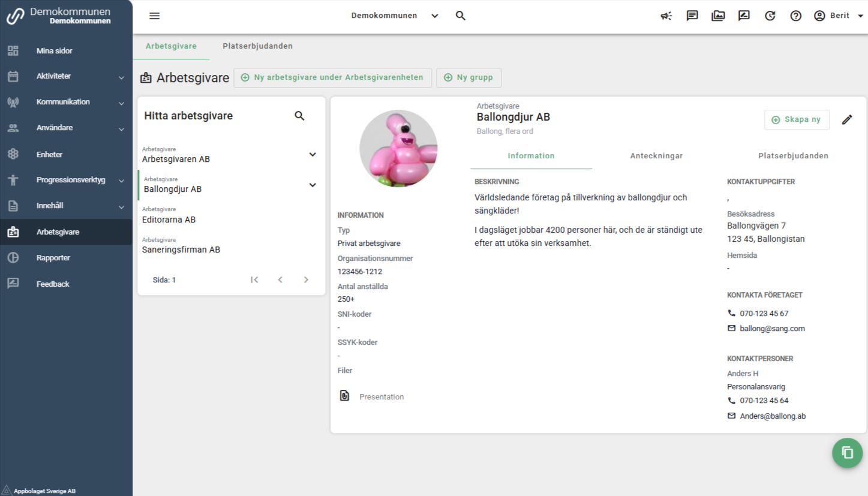Expand the Arbetsgivaren AB list entry
The height and width of the screenshot is (496, 868).
click(312, 155)
